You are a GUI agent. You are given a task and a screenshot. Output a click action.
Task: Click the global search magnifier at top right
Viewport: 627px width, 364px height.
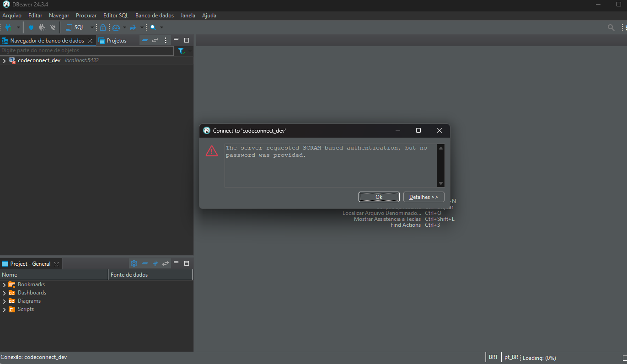point(611,27)
